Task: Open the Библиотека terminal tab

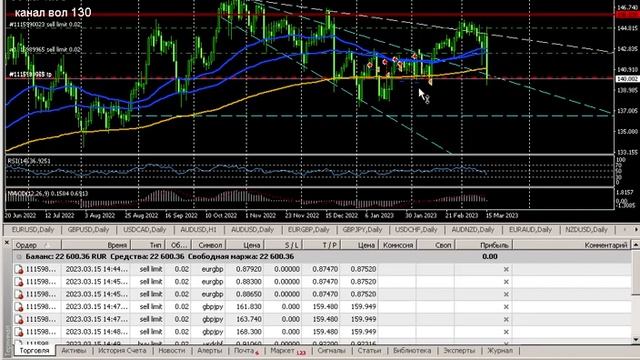Action: point(412,351)
